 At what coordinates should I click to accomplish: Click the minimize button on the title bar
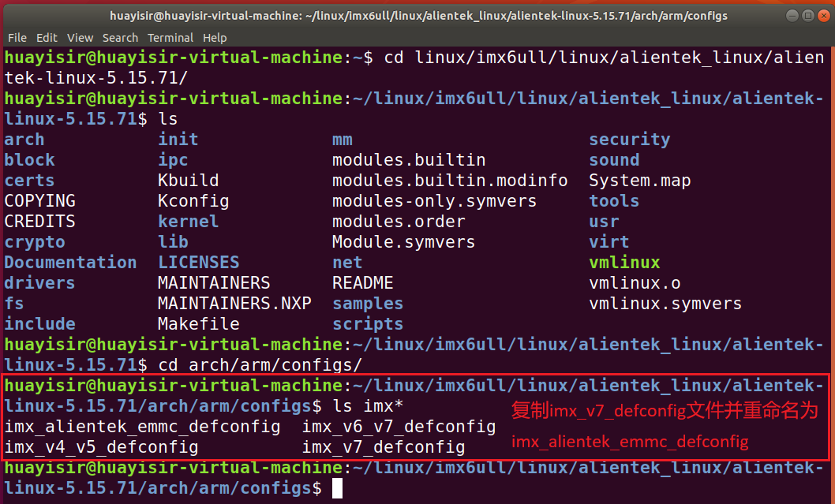click(x=791, y=14)
